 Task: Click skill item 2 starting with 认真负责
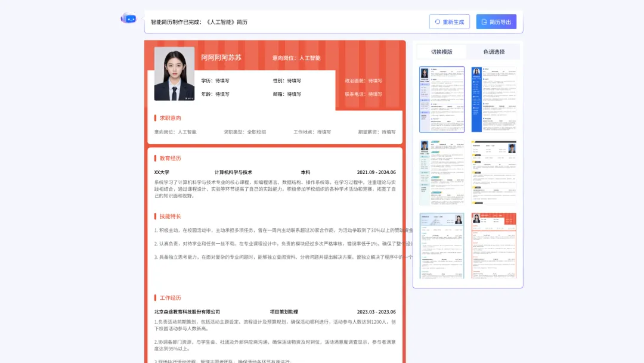[x=283, y=244]
